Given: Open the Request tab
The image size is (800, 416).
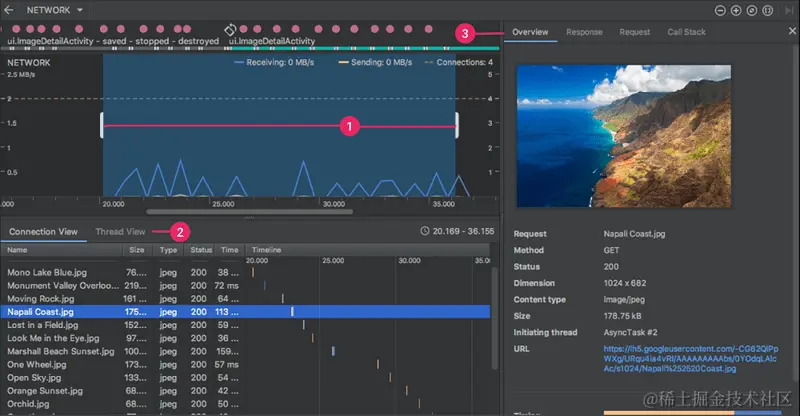Looking at the screenshot, I should point(635,32).
